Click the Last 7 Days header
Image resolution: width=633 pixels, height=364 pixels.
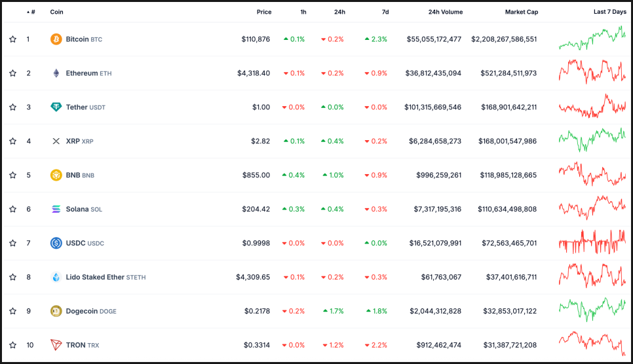click(x=609, y=12)
